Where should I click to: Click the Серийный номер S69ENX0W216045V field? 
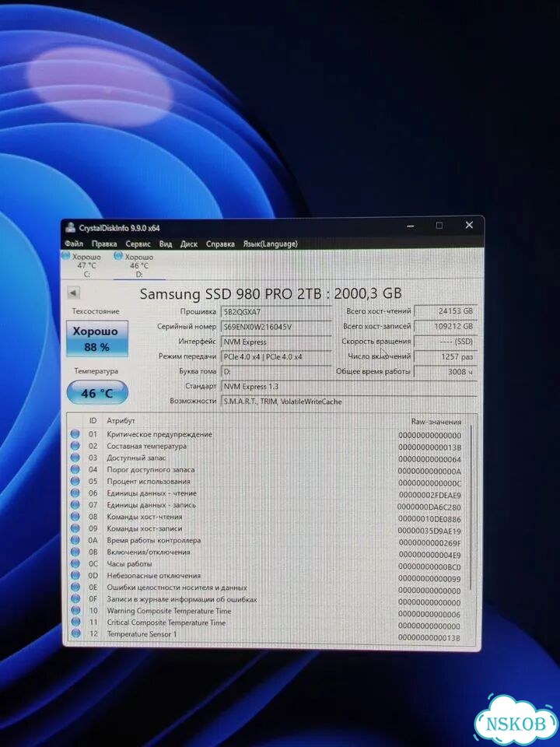click(x=276, y=327)
